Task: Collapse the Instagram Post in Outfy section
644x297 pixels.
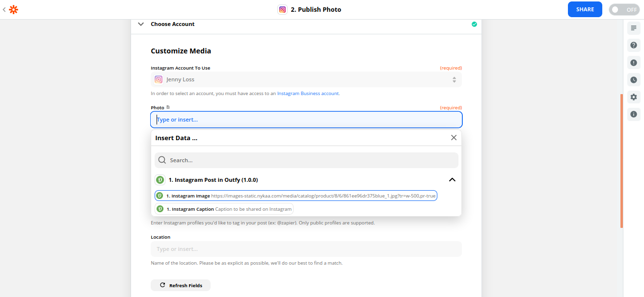Action: pyautogui.click(x=452, y=180)
